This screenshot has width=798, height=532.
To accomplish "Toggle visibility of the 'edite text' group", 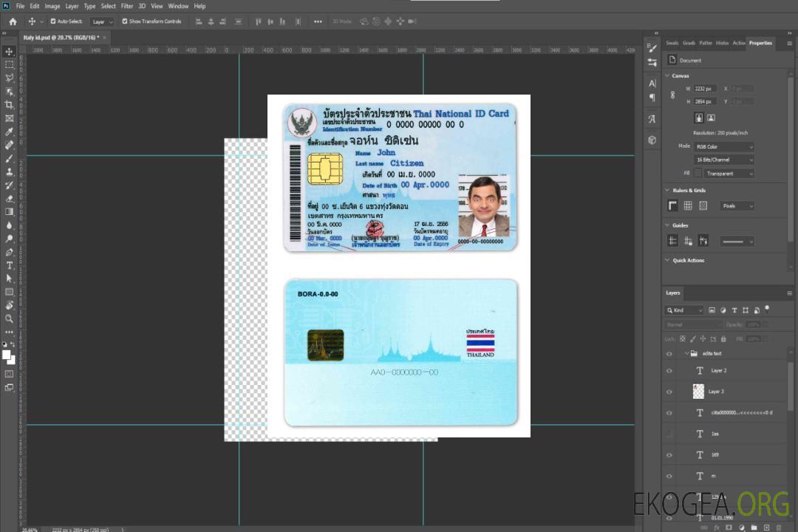I will tap(669, 353).
